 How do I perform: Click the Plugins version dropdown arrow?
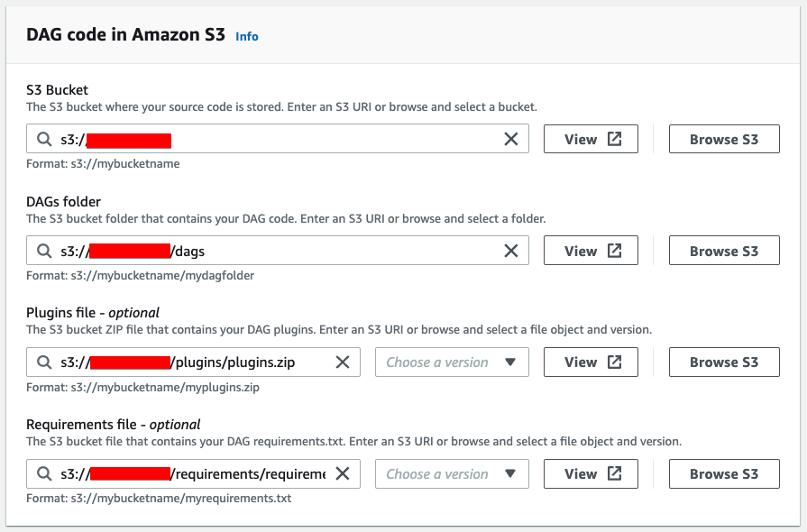(510, 362)
